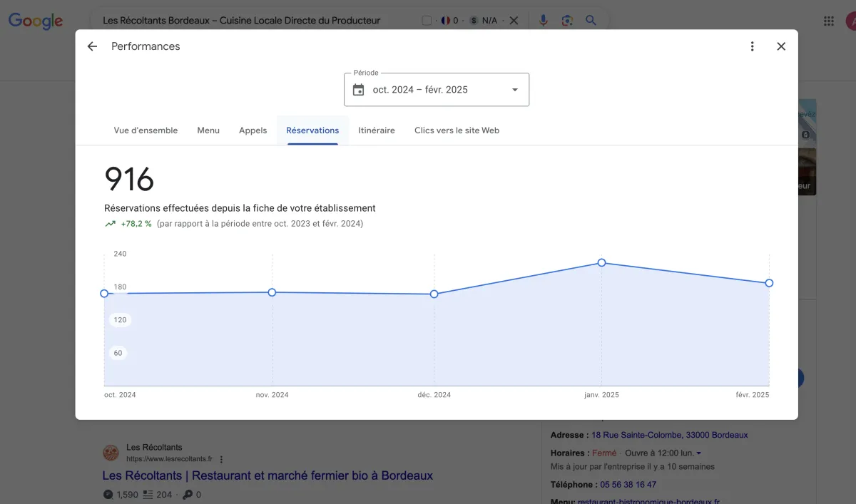Viewport: 856px width, 504px height.
Task: Select the Réservations tab
Action: point(312,130)
